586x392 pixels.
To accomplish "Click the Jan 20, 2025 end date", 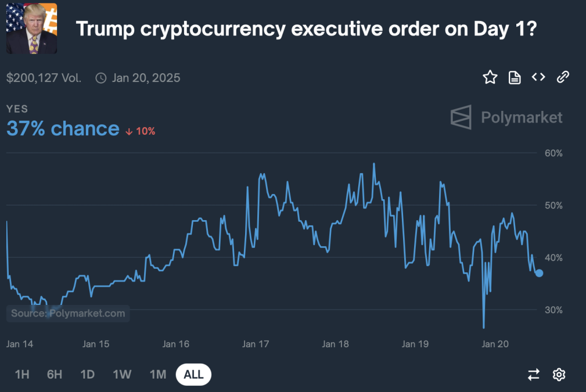I will (x=146, y=78).
